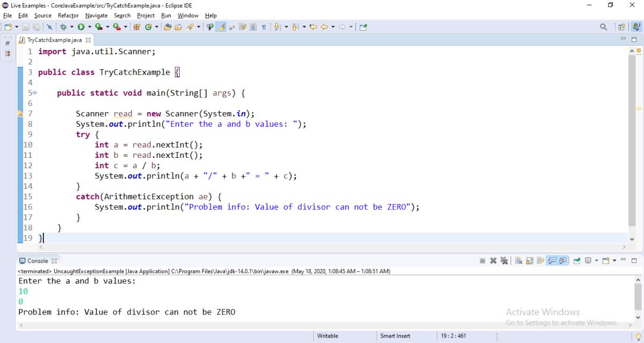Enable scroll lock in the Console
This screenshot has width=644, height=343.
pyautogui.click(x=531, y=260)
